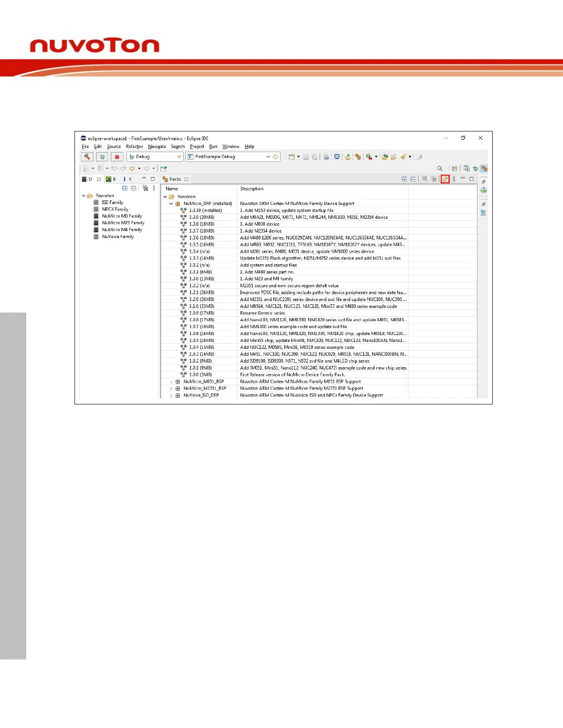Click the Open Perspective icon
The height and width of the screenshot is (728, 563).
454,169
